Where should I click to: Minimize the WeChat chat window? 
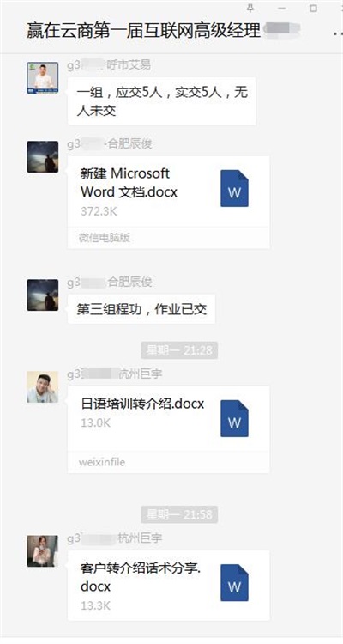(x=281, y=8)
